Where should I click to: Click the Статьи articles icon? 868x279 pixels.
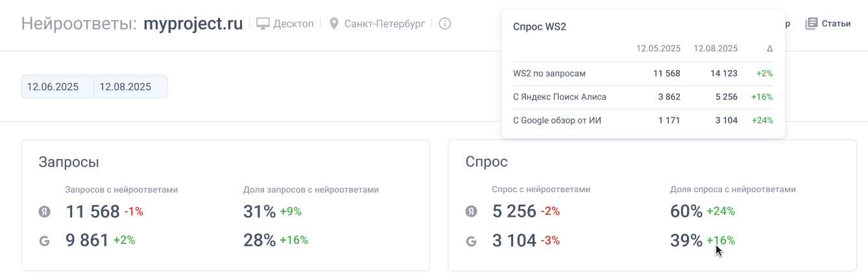pos(811,24)
